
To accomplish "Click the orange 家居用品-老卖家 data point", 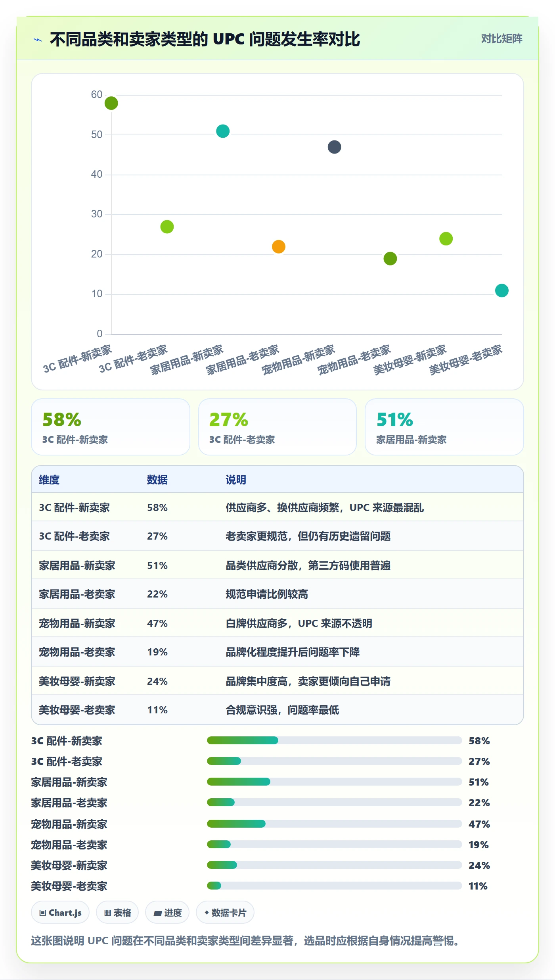I will [279, 246].
